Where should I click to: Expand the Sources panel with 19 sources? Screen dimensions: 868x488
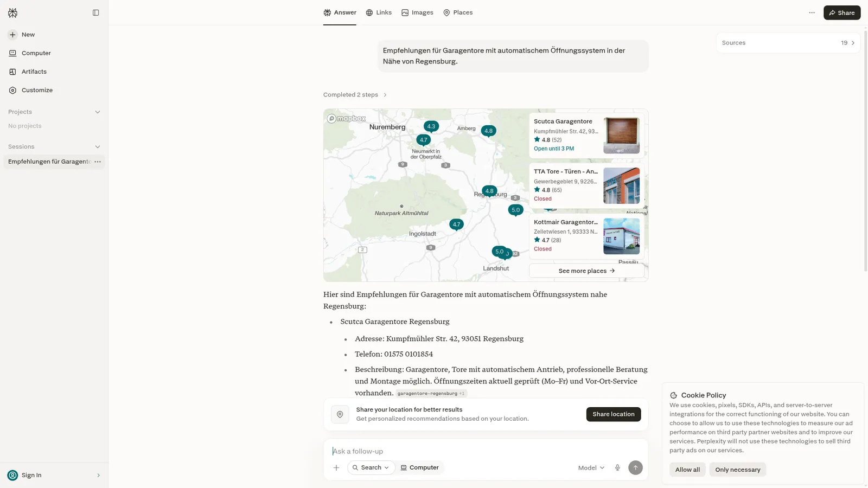(x=788, y=43)
